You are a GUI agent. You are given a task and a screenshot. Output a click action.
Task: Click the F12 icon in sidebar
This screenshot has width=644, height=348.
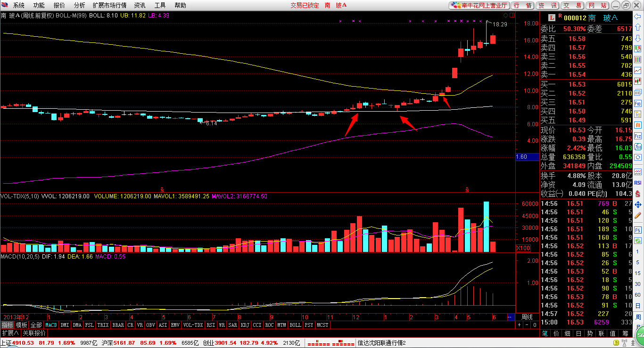pyautogui.click(x=638, y=136)
